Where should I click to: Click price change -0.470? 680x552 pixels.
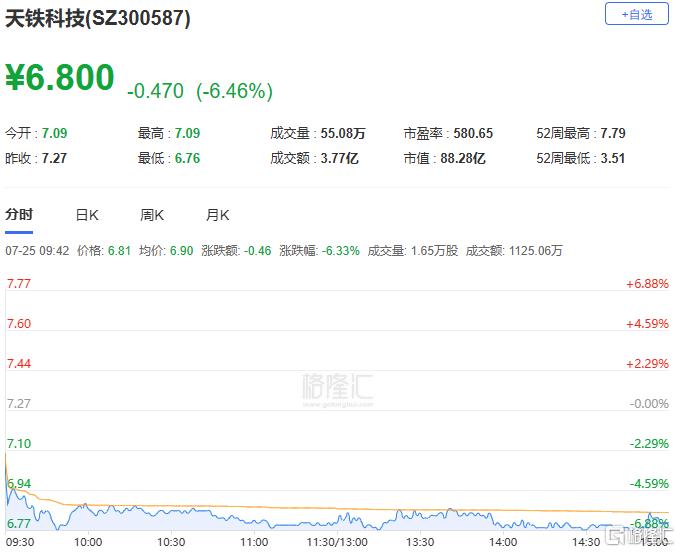pyautogui.click(x=155, y=91)
